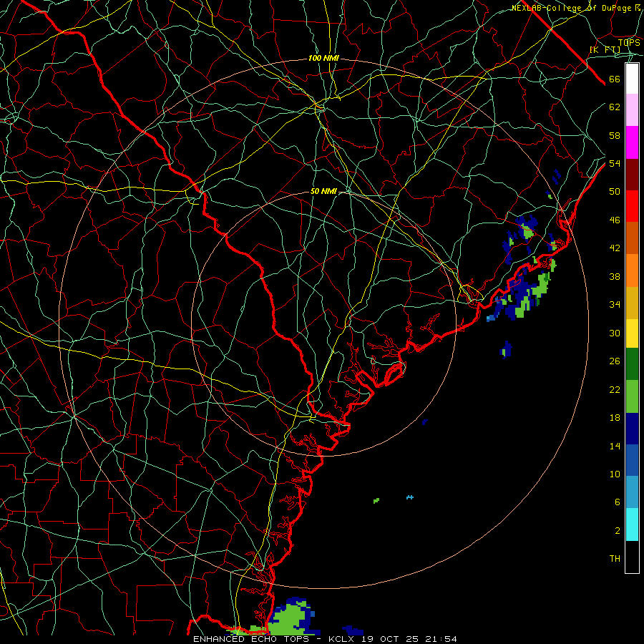Click the "58" legend value

click(x=615, y=135)
